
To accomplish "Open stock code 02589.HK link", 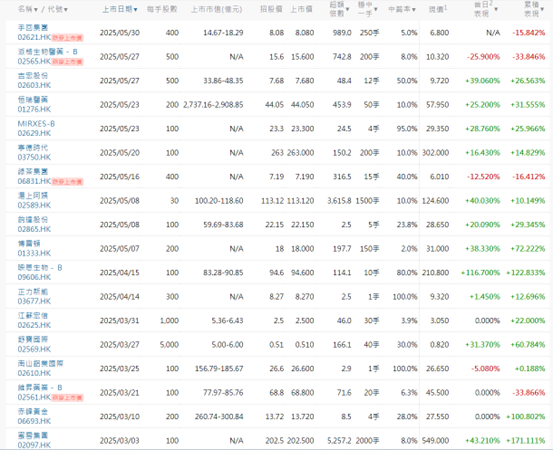I will pyautogui.click(x=34, y=205).
